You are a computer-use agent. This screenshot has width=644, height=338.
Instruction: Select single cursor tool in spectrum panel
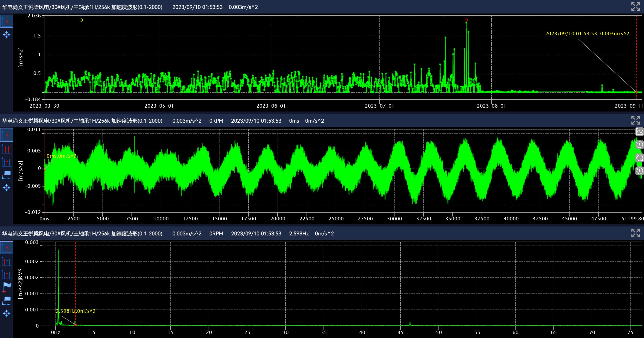pyautogui.click(x=7, y=248)
